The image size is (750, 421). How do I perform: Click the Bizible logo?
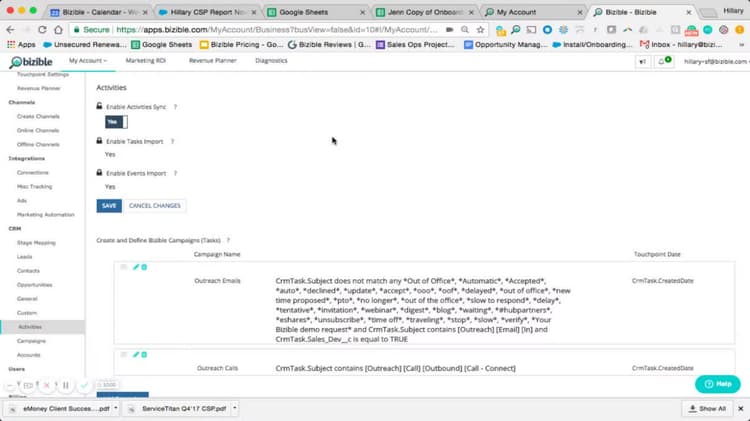point(31,62)
